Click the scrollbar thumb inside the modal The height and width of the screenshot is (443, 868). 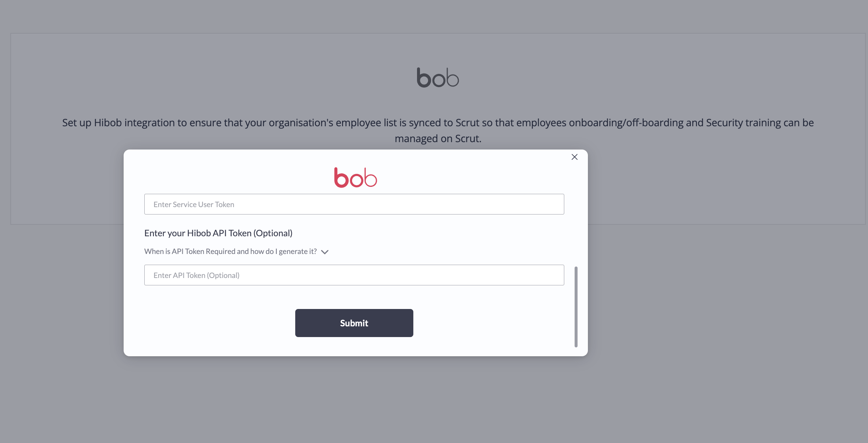click(576, 307)
